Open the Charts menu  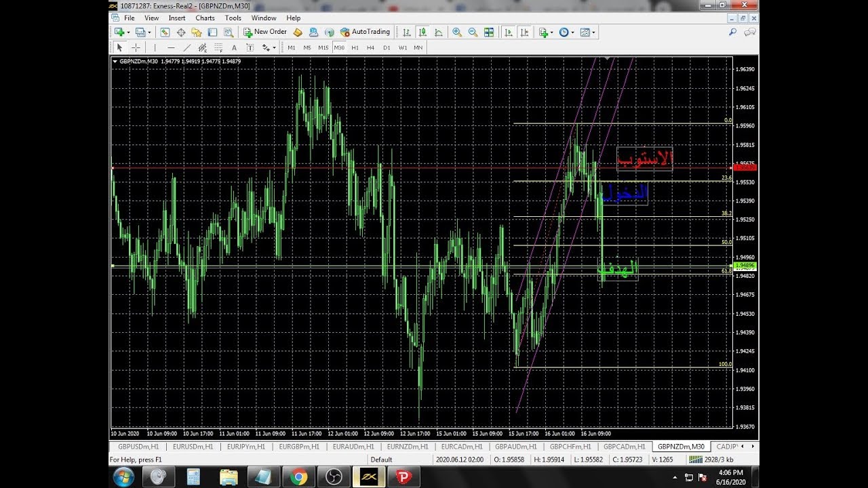(x=205, y=18)
